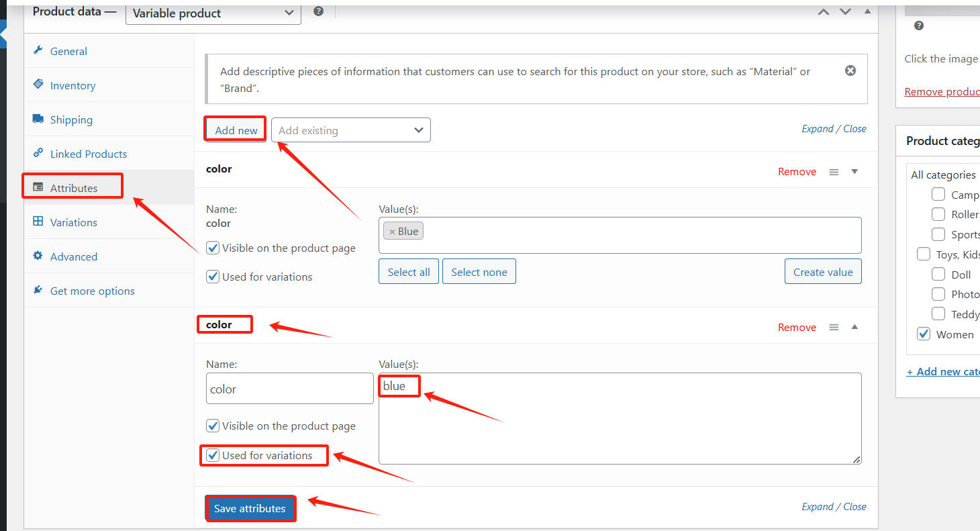Move Product data panel down arrow
980x531 pixels.
[x=846, y=12]
